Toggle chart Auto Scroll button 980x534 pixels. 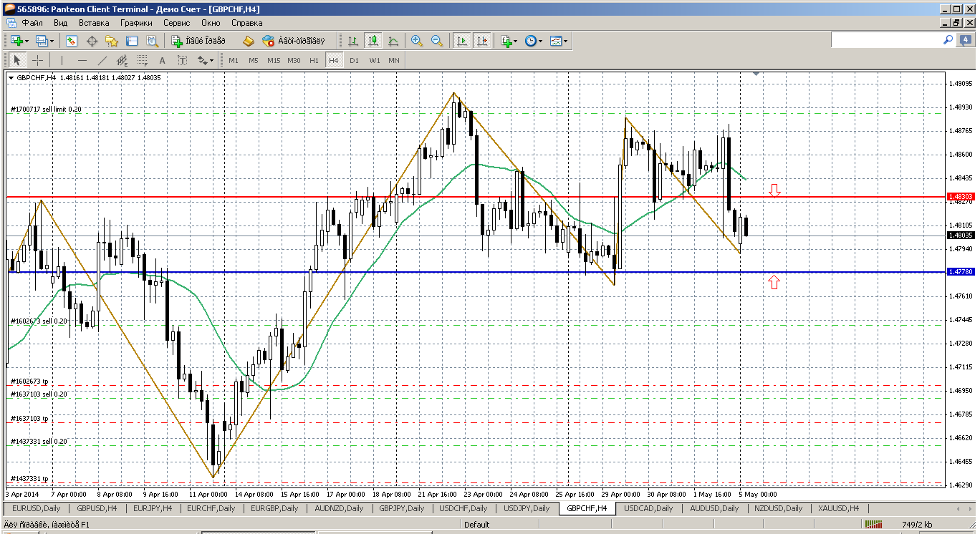point(462,41)
